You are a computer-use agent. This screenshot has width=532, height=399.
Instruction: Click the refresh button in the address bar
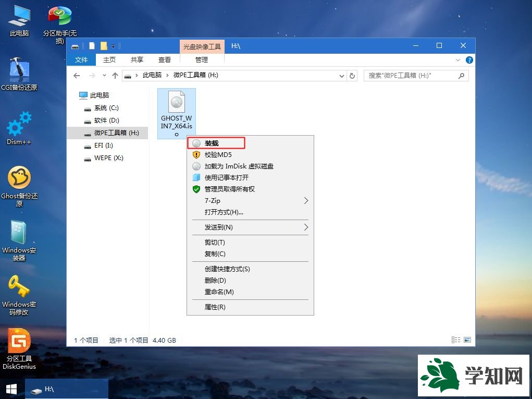click(x=352, y=75)
